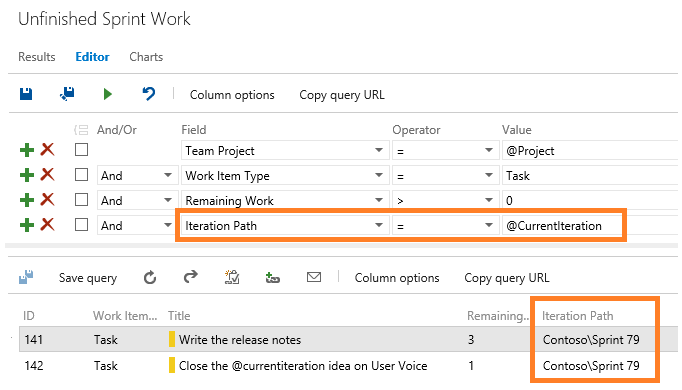This screenshot has width=682, height=390.
Task: Click the Save query button
Action: pyautogui.click(x=88, y=278)
